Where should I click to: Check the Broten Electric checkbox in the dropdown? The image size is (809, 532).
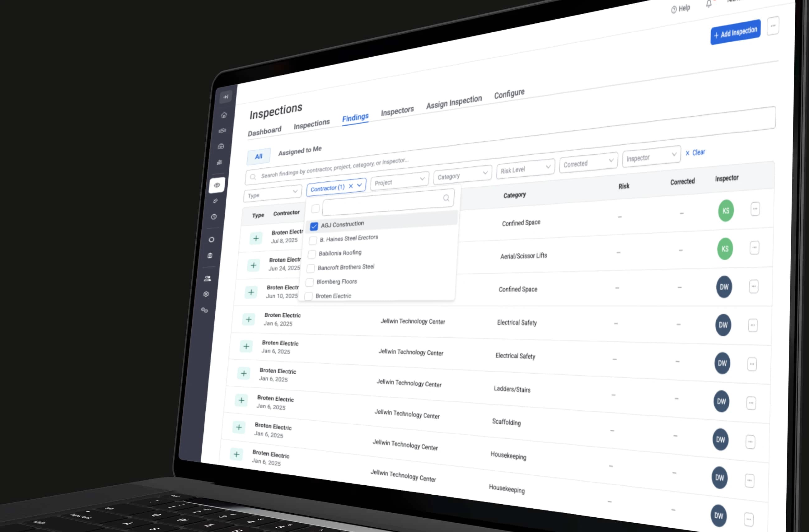[x=308, y=296]
